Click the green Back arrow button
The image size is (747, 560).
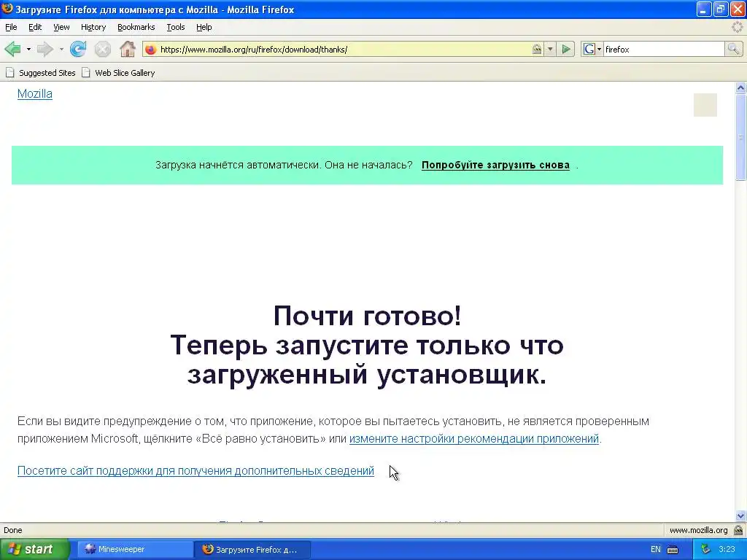click(12, 49)
